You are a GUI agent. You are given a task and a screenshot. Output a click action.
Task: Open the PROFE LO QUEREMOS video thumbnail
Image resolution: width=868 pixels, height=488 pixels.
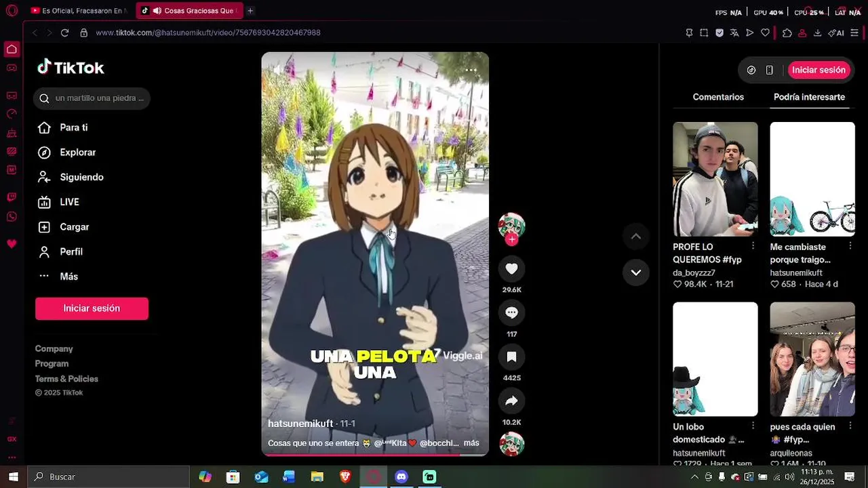715,179
